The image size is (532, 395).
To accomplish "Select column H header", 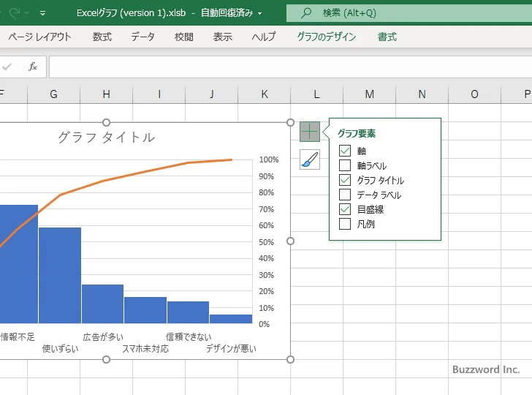I will click(106, 94).
